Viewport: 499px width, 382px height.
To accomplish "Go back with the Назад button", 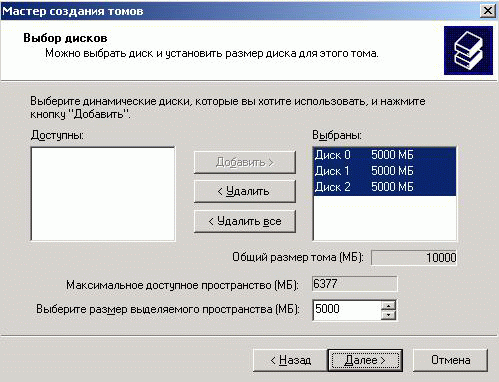I will [x=290, y=360].
